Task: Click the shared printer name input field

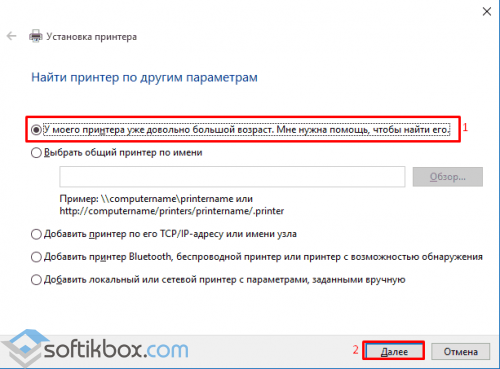Action: coord(232,177)
